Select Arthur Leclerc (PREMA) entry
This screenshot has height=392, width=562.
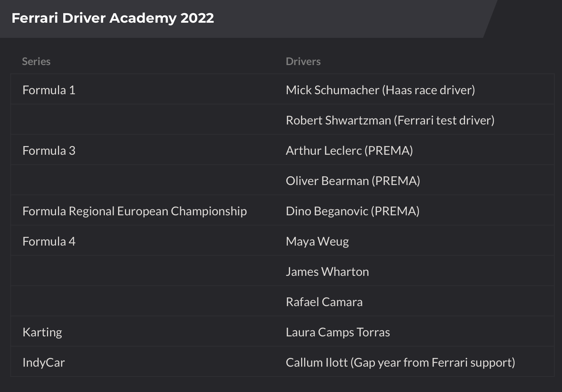[349, 151]
